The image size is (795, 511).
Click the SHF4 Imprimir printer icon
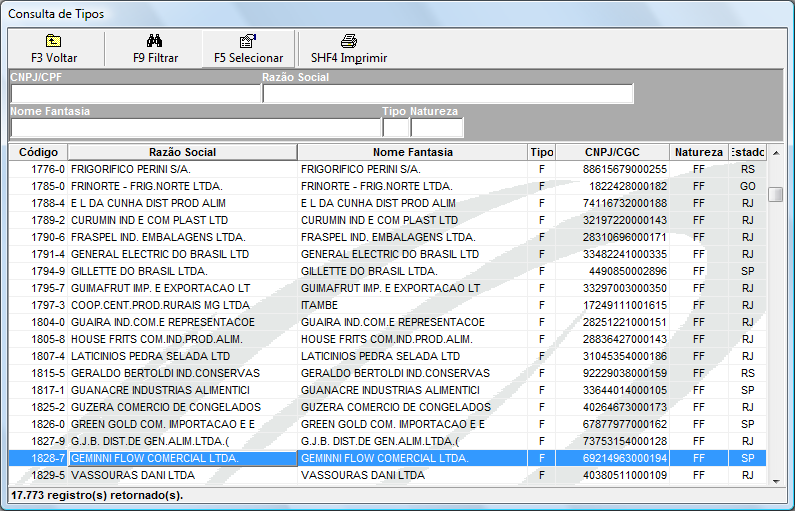pyautogui.click(x=349, y=41)
